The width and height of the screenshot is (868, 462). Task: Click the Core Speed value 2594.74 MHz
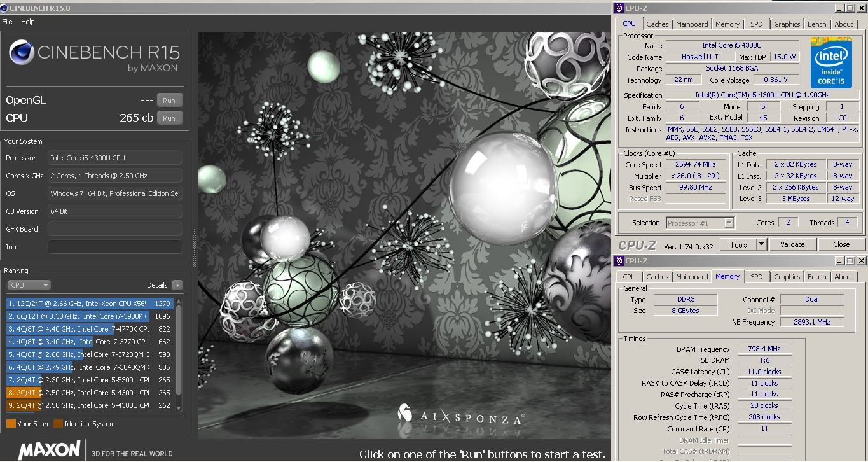[x=696, y=165]
